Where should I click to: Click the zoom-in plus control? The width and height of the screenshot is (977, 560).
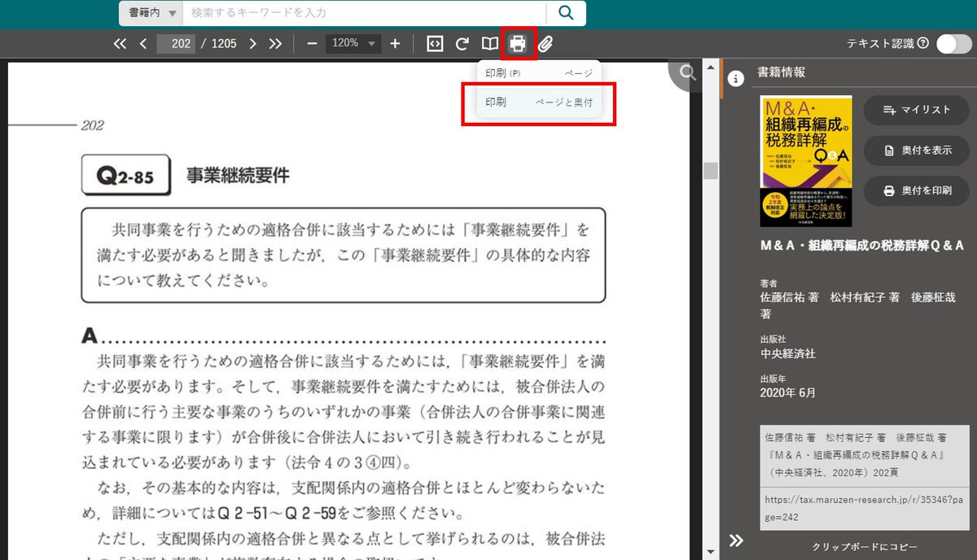[395, 43]
